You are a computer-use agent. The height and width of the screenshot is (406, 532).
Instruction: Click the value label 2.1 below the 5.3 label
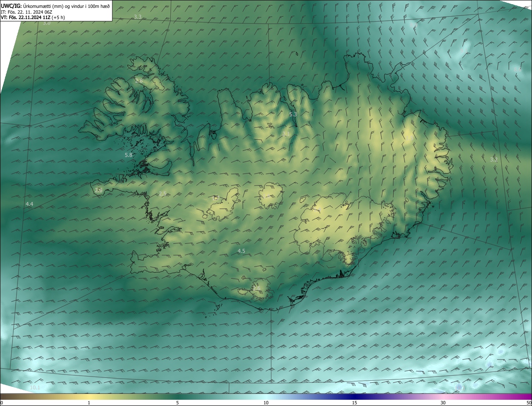coord(286,134)
